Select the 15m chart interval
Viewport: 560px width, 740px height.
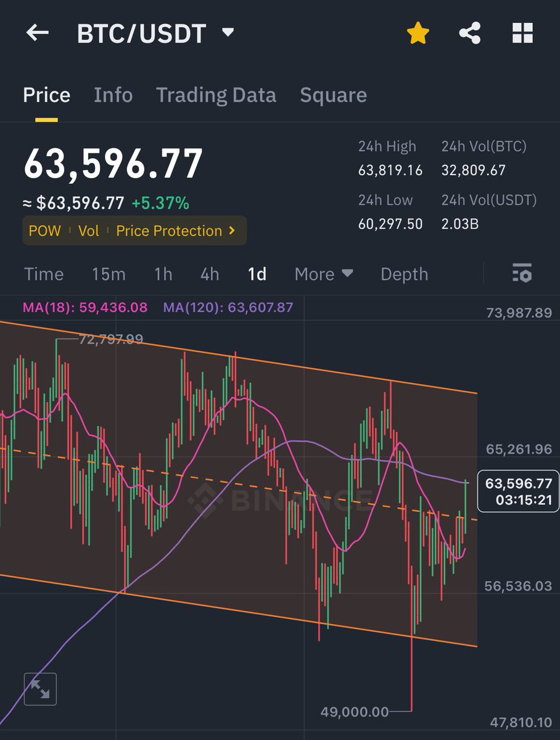(109, 274)
